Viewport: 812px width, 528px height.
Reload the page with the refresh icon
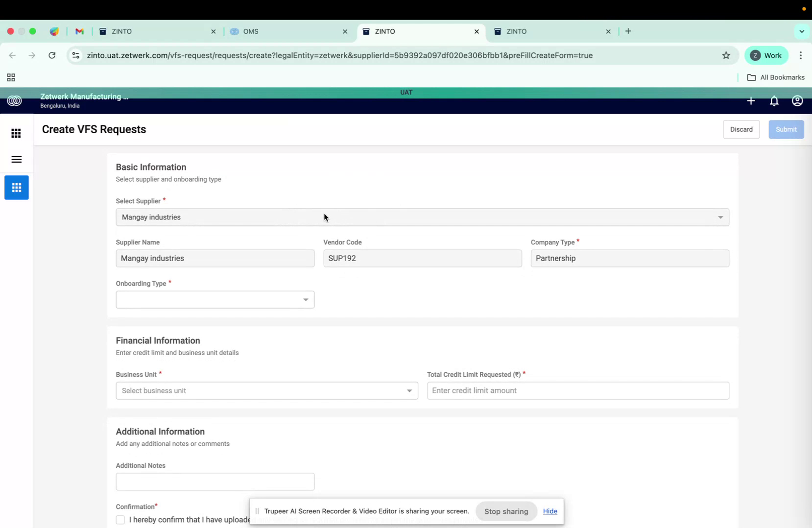point(52,55)
